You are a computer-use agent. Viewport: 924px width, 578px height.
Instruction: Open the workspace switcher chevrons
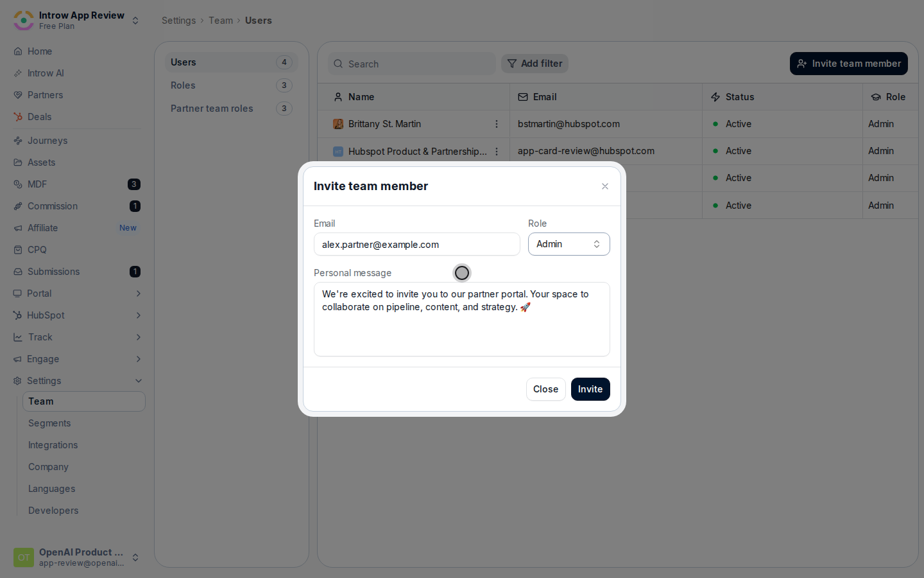(x=135, y=21)
